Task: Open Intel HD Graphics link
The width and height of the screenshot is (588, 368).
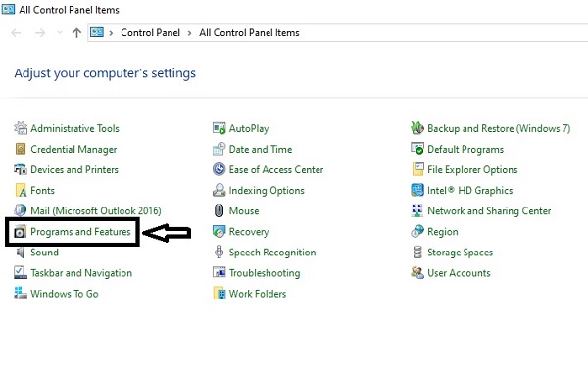Action: [x=469, y=191]
